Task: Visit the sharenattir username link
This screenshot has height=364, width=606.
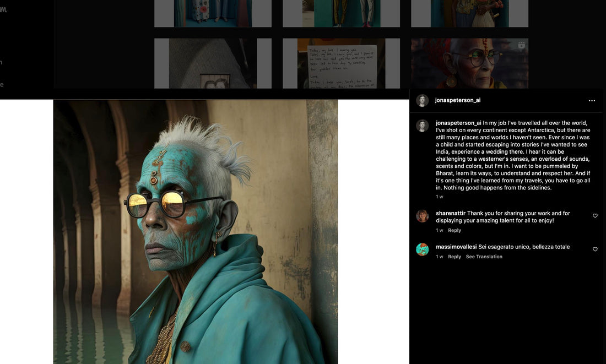Action: [451, 213]
